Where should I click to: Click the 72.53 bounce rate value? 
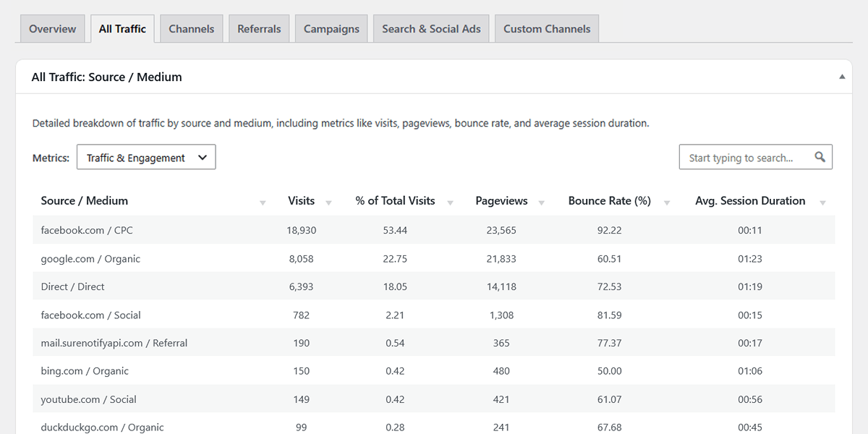pos(610,286)
